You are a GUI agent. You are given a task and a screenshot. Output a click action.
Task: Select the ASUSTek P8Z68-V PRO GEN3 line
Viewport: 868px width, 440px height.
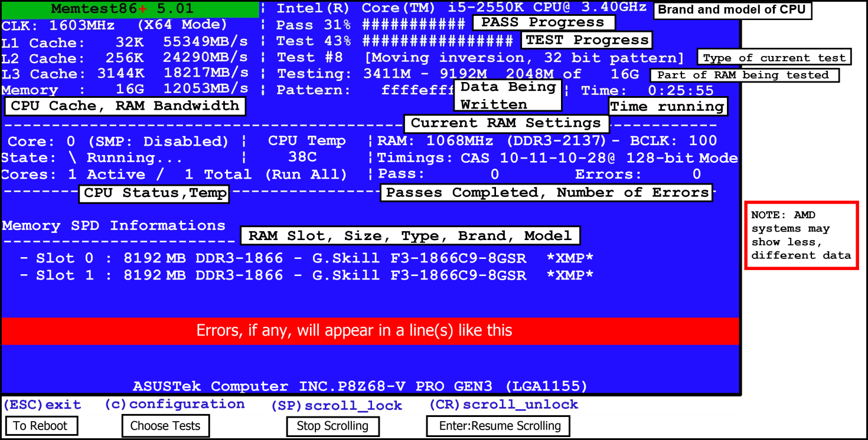coord(360,386)
